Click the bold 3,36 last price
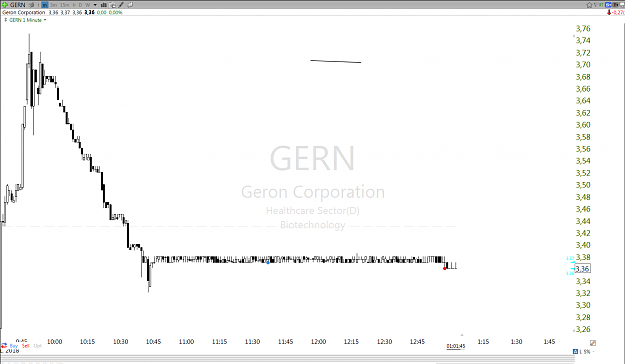 pyautogui.click(x=89, y=12)
